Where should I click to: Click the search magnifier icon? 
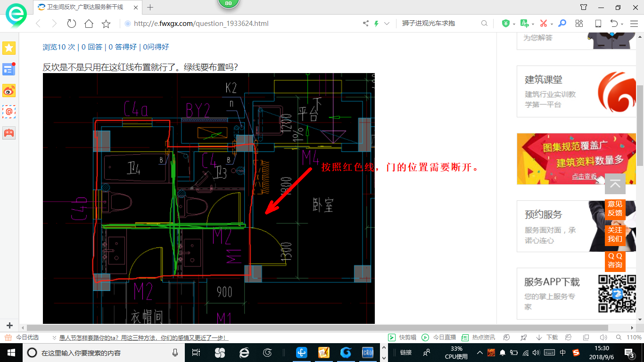click(x=484, y=24)
